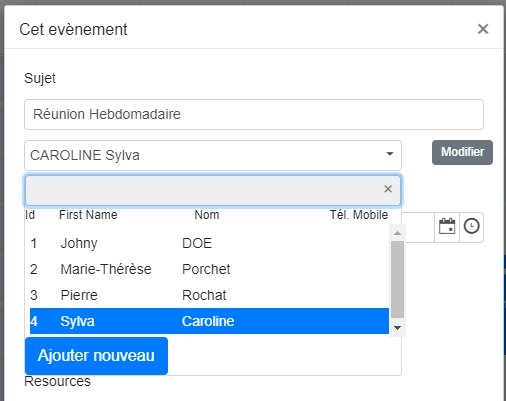The width and height of the screenshot is (506, 401).
Task: Clear the search box with the X icon
Action: [388, 189]
